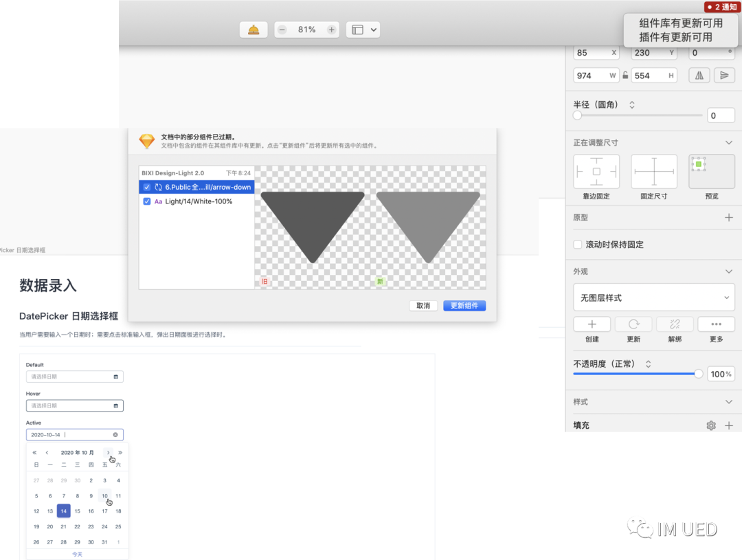Select 组件库有更新可用 notification item
This screenshot has width=742, height=560.
[x=680, y=23]
